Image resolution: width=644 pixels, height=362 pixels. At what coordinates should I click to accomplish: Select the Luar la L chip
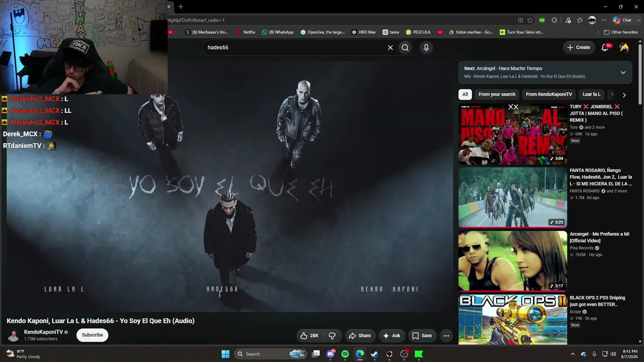(x=592, y=95)
